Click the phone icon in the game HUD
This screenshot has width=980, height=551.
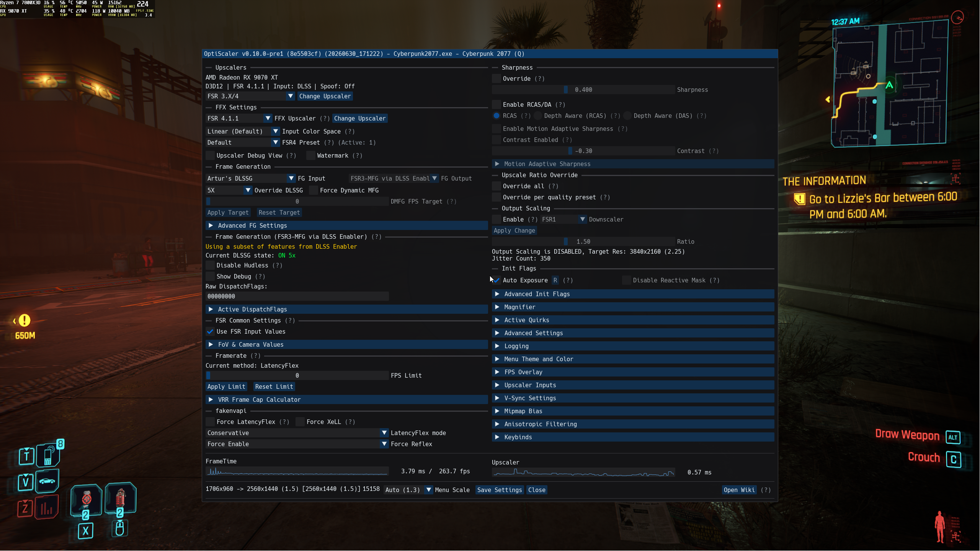tap(48, 455)
